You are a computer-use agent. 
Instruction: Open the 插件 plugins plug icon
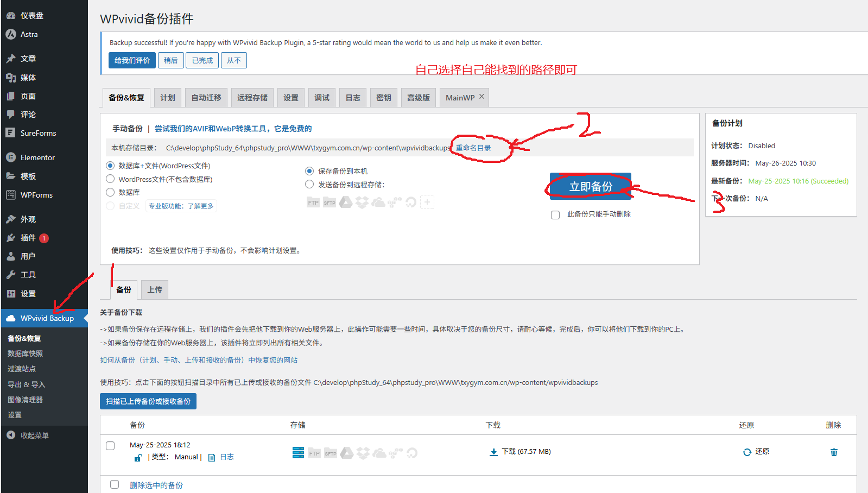click(x=11, y=238)
